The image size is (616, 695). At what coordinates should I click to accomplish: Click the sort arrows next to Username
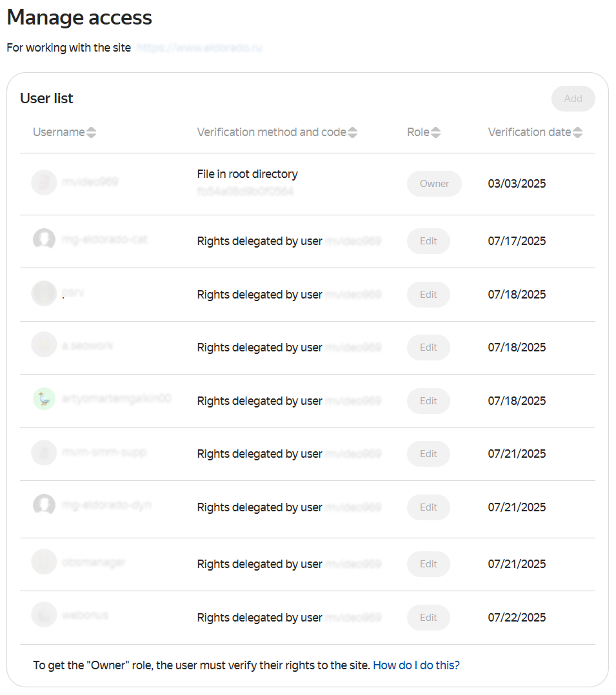point(92,132)
